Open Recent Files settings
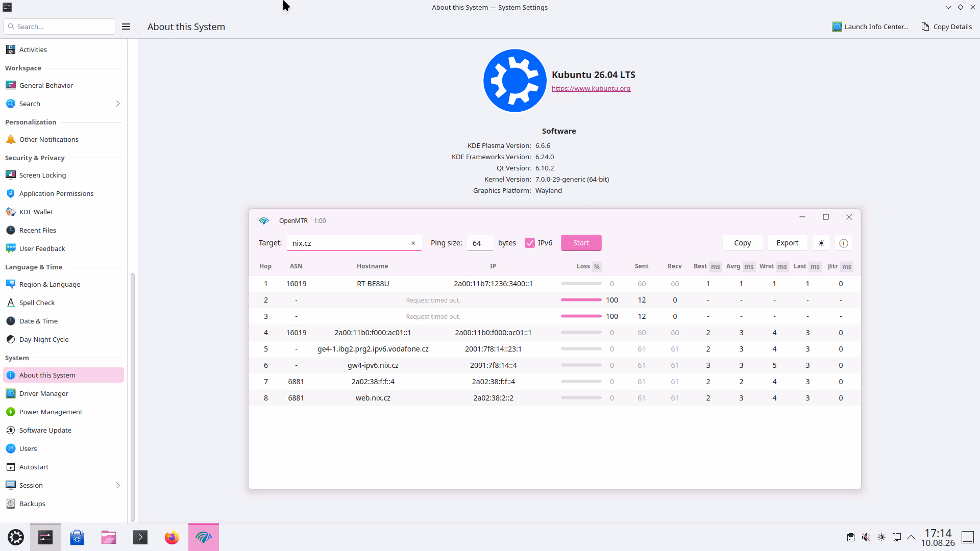This screenshot has height=551, width=980. 63,230
